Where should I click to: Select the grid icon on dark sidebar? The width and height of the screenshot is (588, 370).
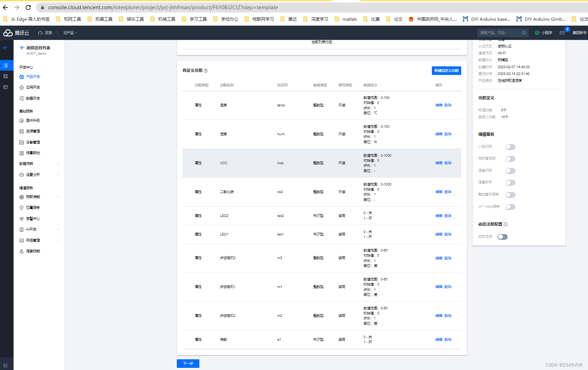click(5, 76)
